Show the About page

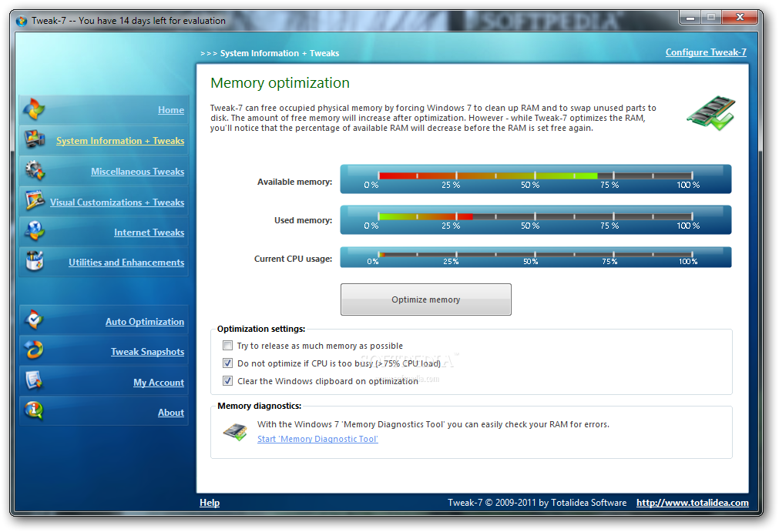[171, 413]
